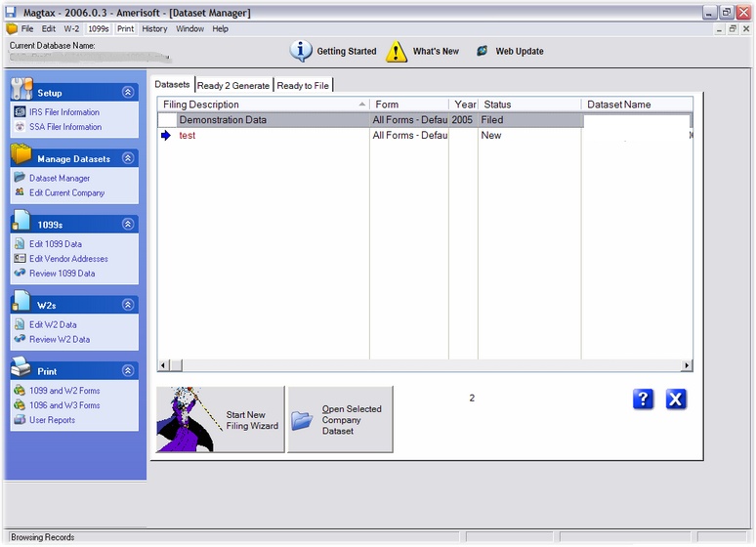The height and width of the screenshot is (547, 756).
Task: Open Selected Company Dataset button
Action: [340, 420]
